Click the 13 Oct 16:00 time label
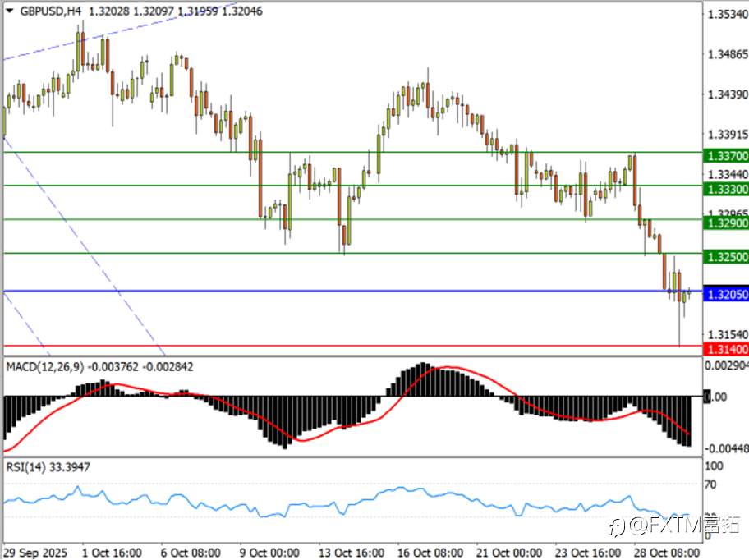Screen dimensions: 749x560 click(x=352, y=553)
